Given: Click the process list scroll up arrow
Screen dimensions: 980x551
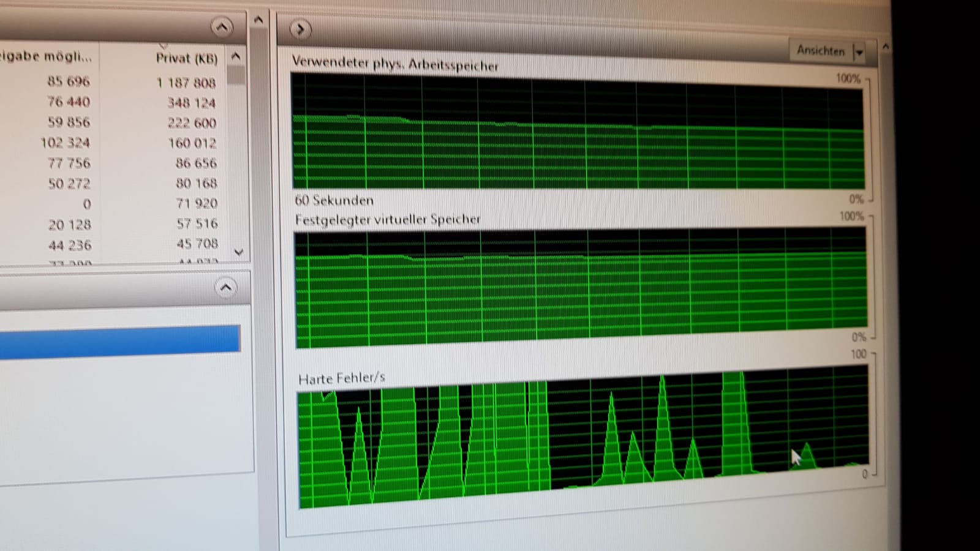Looking at the screenshot, I should [236, 57].
